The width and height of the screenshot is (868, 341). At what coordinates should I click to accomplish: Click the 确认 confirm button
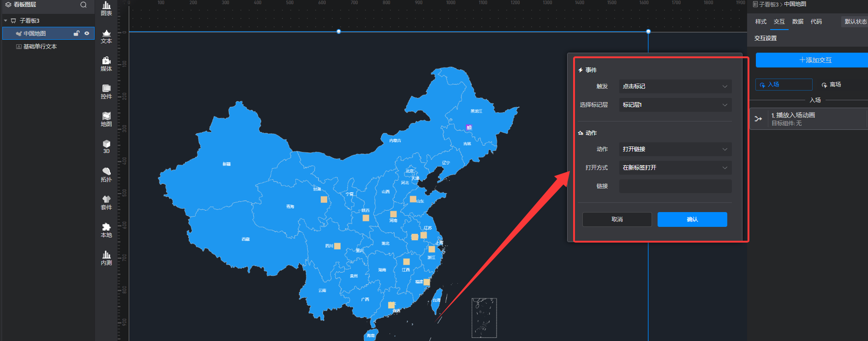point(692,219)
